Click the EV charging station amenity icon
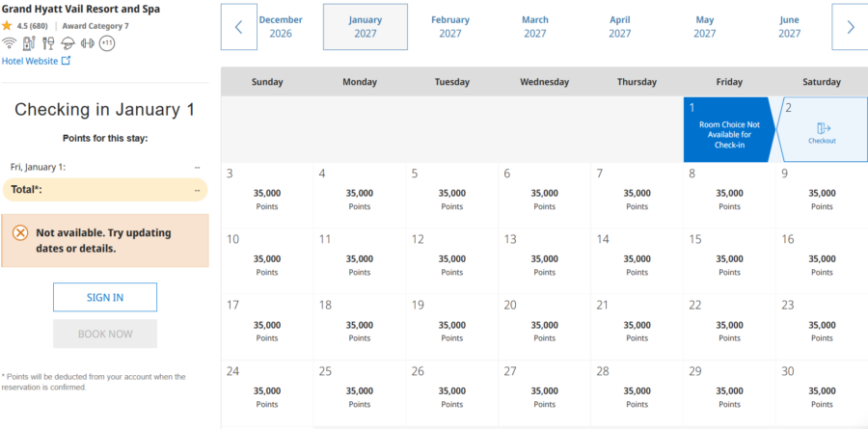 point(29,43)
